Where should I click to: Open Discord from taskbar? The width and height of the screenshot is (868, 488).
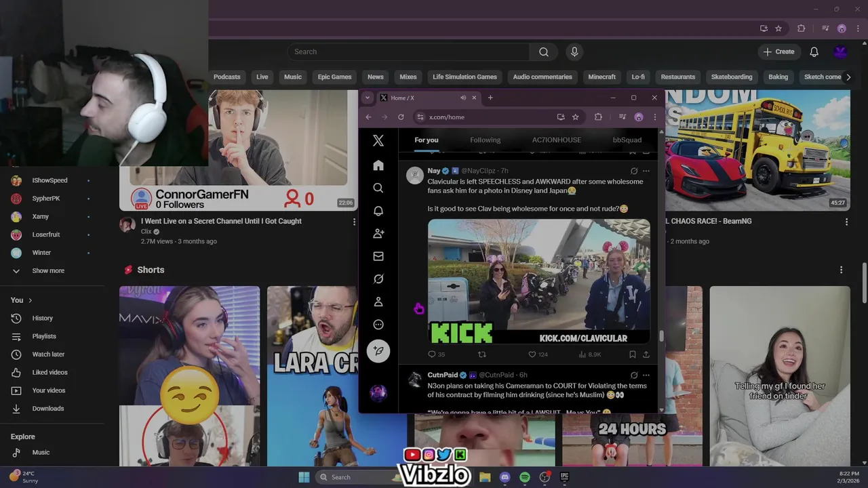click(505, 477)
